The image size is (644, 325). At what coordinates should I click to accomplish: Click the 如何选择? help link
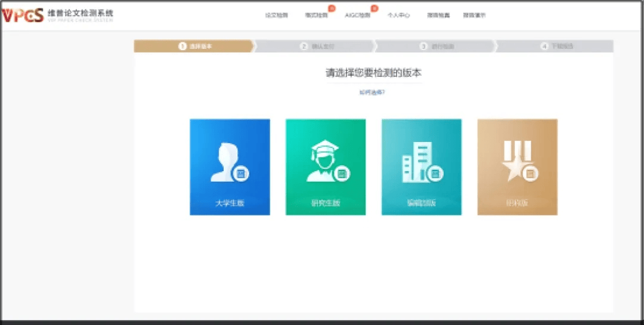click(372, 92)
